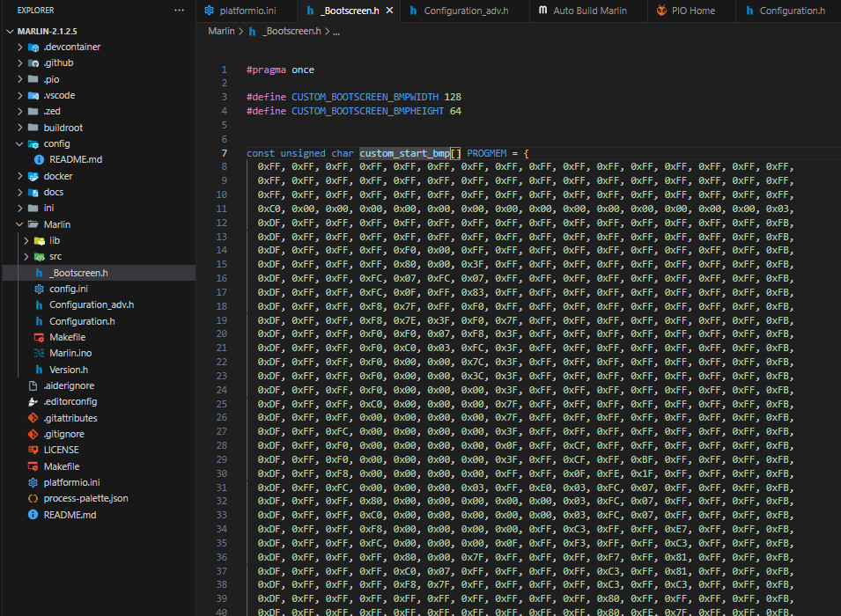Viewport: 841px width, 616px height.
Task: Expand the docker folder chevron
Action: click(x=20, y=176)
